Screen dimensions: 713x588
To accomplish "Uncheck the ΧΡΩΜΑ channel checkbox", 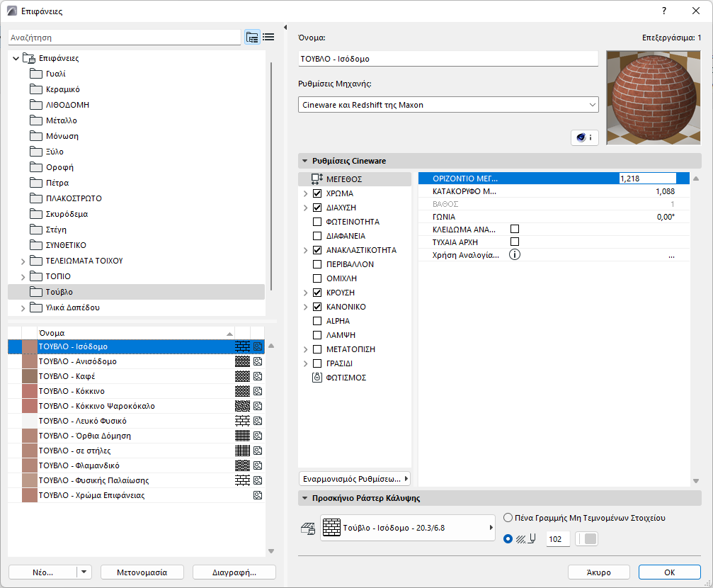I will [x=317, y=193].
